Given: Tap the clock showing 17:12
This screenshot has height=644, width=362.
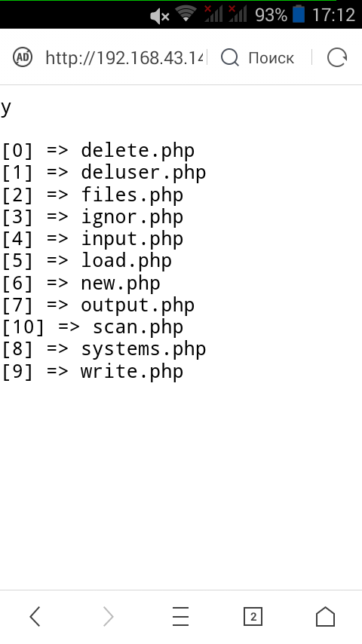Looking at the screenshot, I should point(333,15).
